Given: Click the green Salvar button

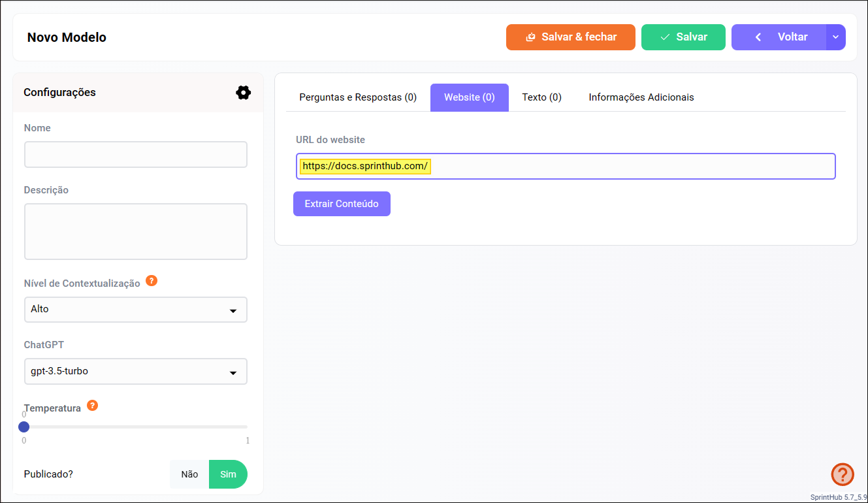Looking at the screenshot, I should tap(683, 37).
